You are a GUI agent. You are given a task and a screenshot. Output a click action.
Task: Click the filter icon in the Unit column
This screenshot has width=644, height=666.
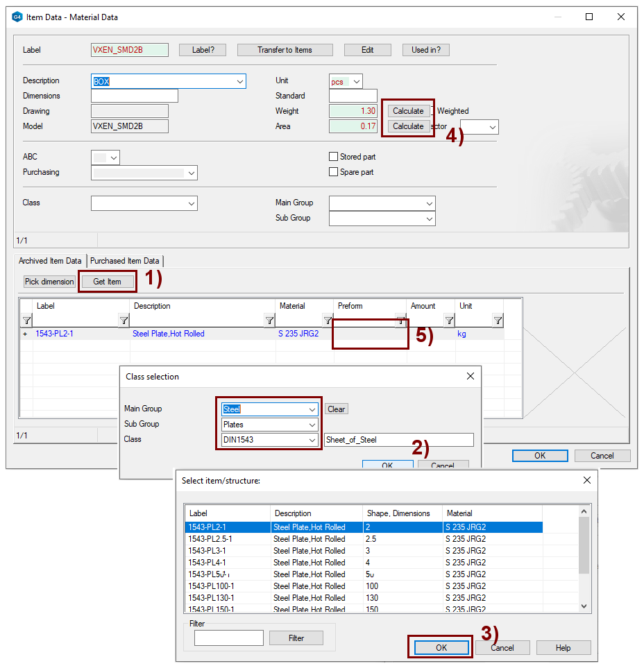click(x=498, y=321)
